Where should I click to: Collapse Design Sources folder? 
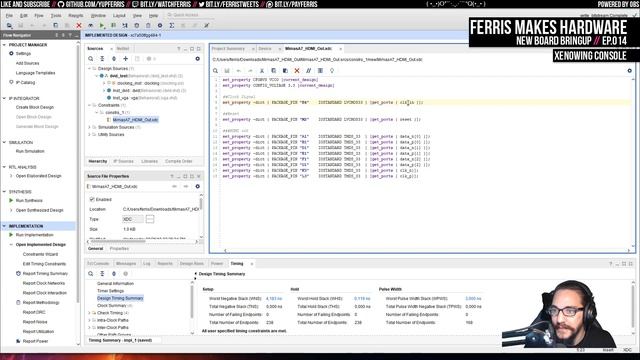point(89,69)
